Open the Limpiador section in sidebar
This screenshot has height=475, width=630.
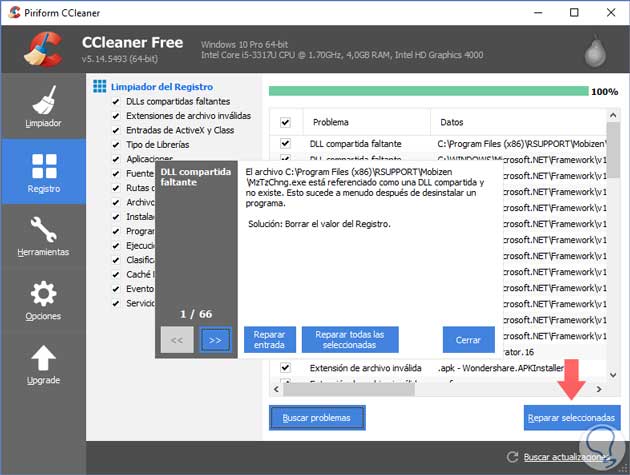[x=43, y=106]
